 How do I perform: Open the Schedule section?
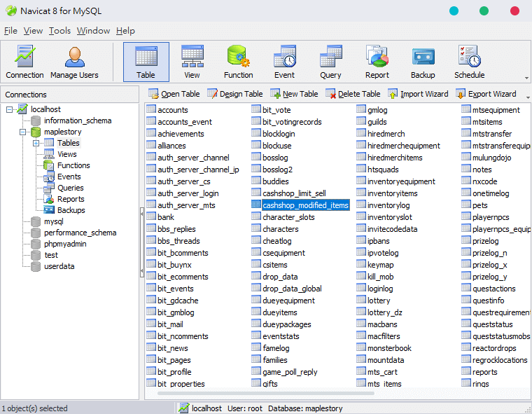pyautogui.click(x=469, y=62)
